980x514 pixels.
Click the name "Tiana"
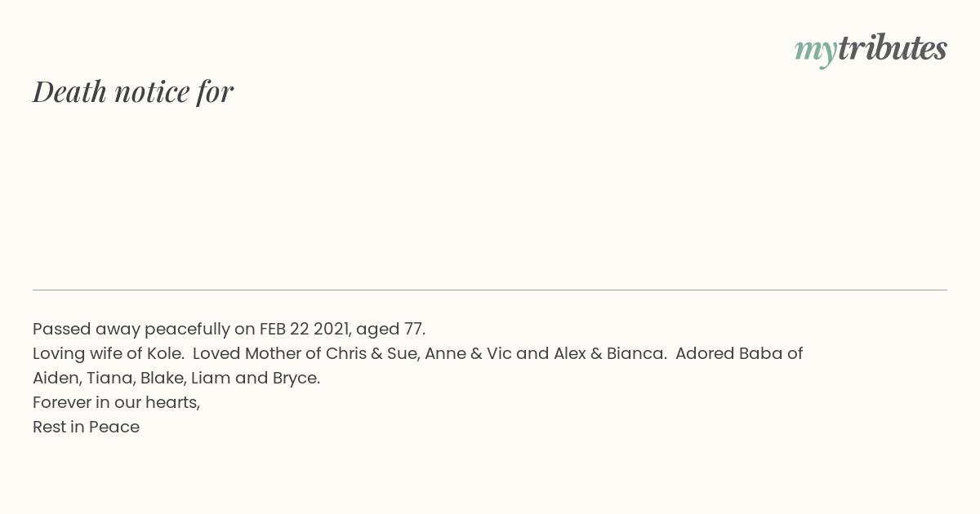coord(109,379)
